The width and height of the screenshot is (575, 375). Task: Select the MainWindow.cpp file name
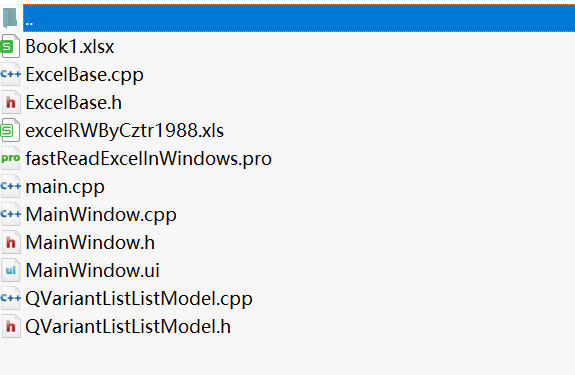[x=101, y=215]
